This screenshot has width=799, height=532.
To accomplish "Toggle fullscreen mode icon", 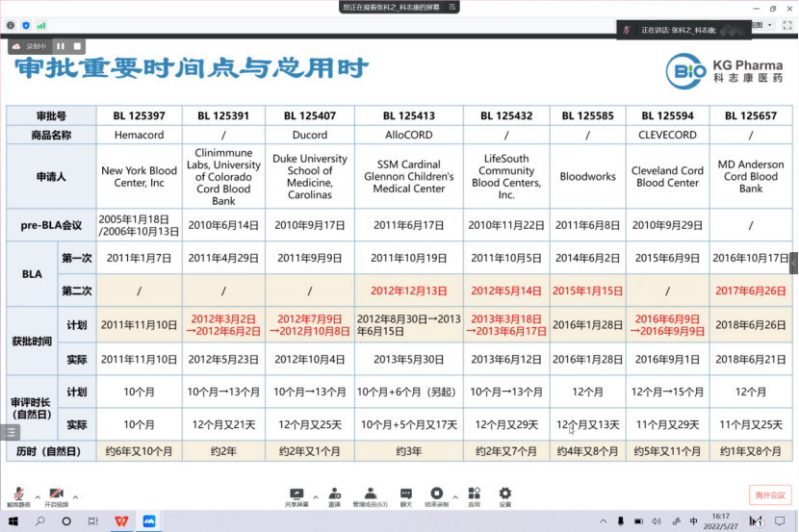I will pyautogui.click(x=787, y=25).
